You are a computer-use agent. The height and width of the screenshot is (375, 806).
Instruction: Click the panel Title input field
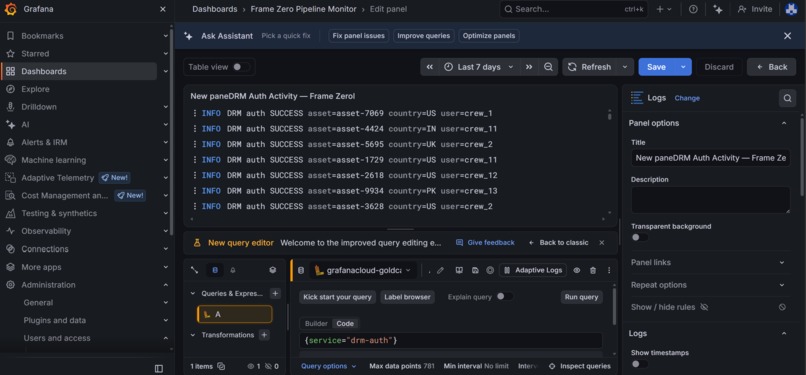(710, 158)
